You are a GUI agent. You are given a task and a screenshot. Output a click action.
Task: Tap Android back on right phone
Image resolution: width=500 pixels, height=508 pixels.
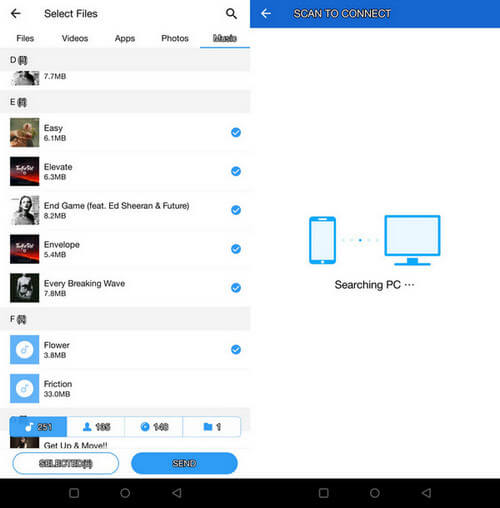(x=426, y=493)
